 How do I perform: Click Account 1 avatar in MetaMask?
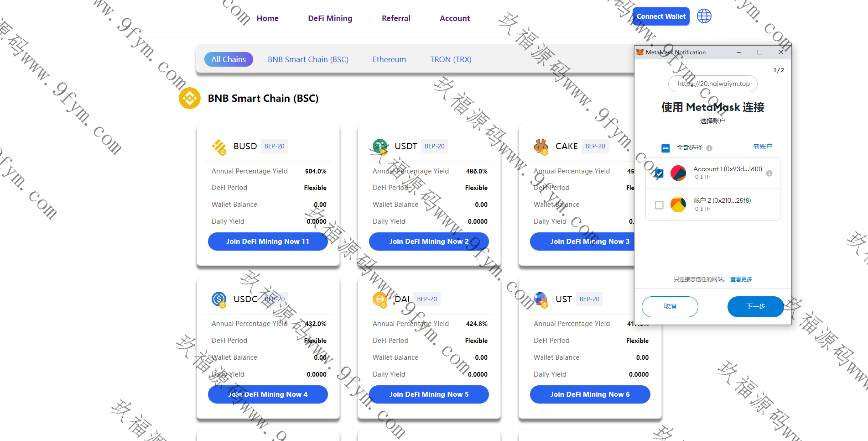[x=678, y=173]
